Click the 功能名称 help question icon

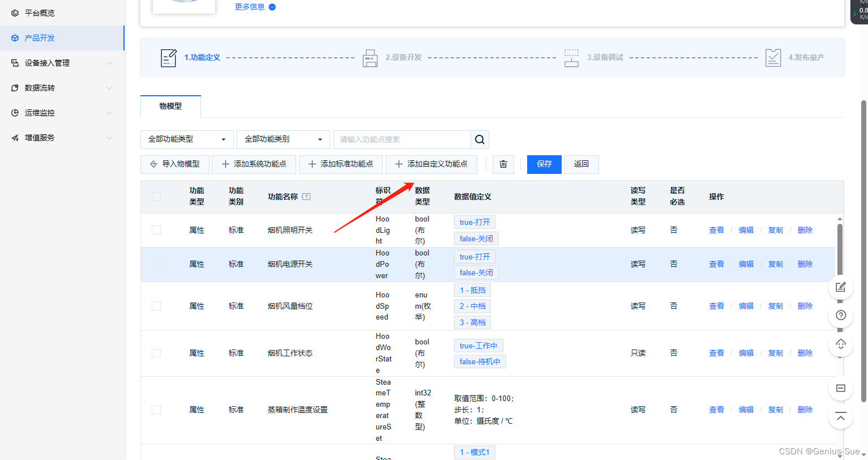(x=306, y=197)
